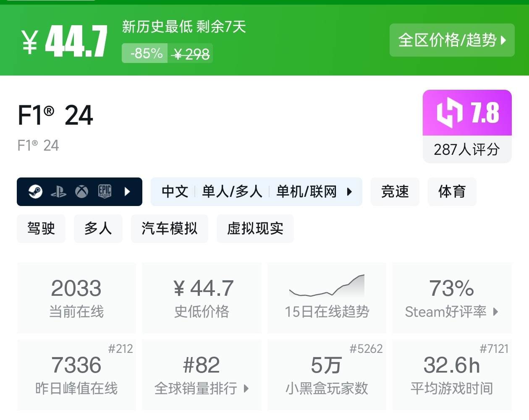
Task: Select the 竞速 racing tag
Action: click(x=395, y=192)
